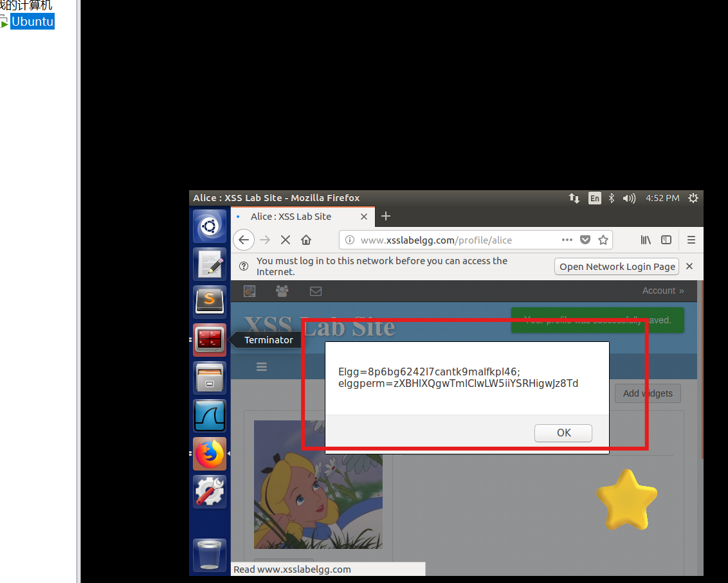Open page actions three-dot menu
The image size is (728, 583).
567,240
